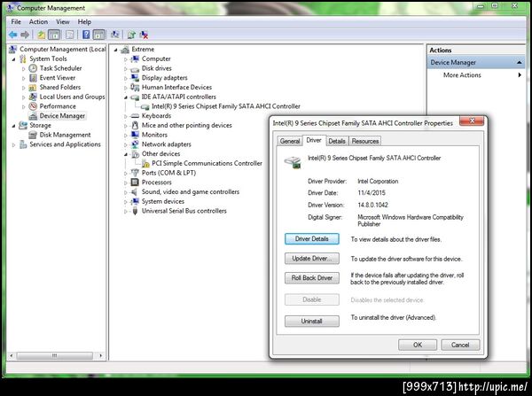Screen dimensions: 532x396
Task: Click the Shared Folders icon
Action: coord(33,87)
